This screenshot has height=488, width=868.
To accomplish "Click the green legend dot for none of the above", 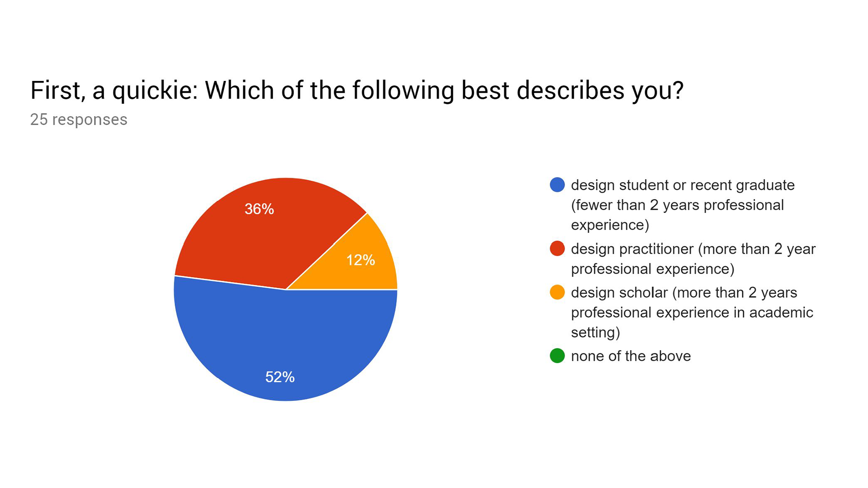I will point(557,356).
